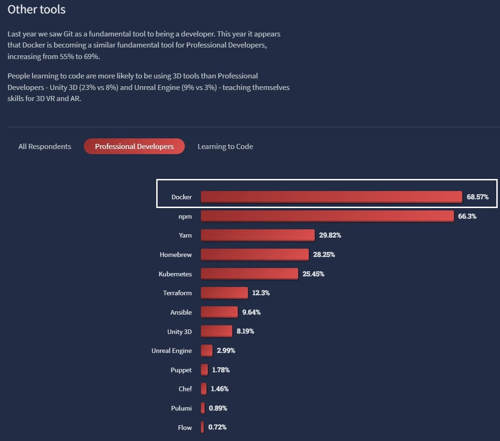The image size is (500, 441).
Task: Select the Kubernetes bar at 25.45%
Action: pyautogui.click(x=250, y=274)
